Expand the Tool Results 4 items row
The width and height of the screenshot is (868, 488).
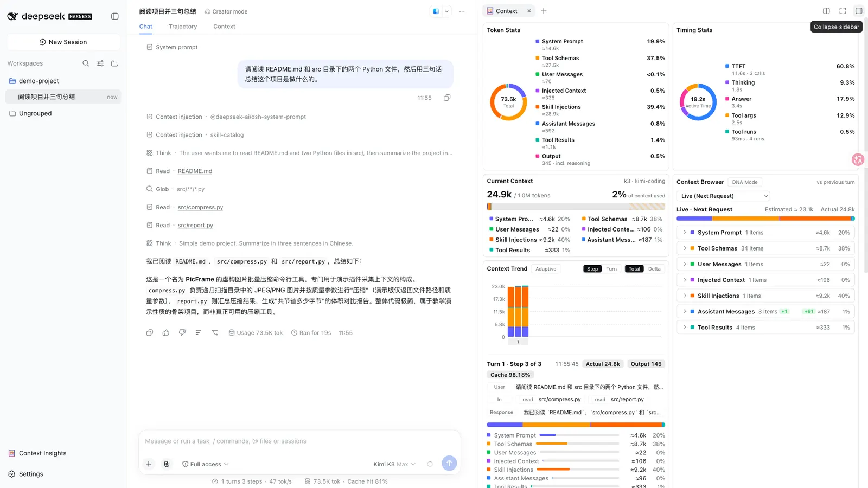pyautogui.click(x=765, y=328)
